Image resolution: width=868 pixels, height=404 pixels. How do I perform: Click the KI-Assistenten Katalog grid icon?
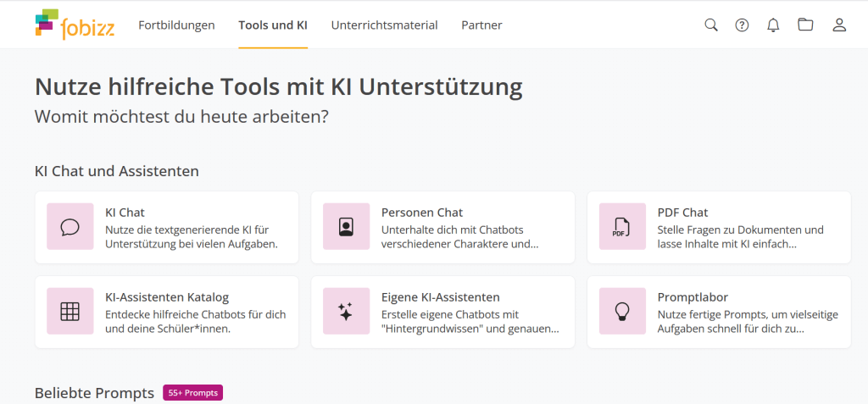(70, 312)
